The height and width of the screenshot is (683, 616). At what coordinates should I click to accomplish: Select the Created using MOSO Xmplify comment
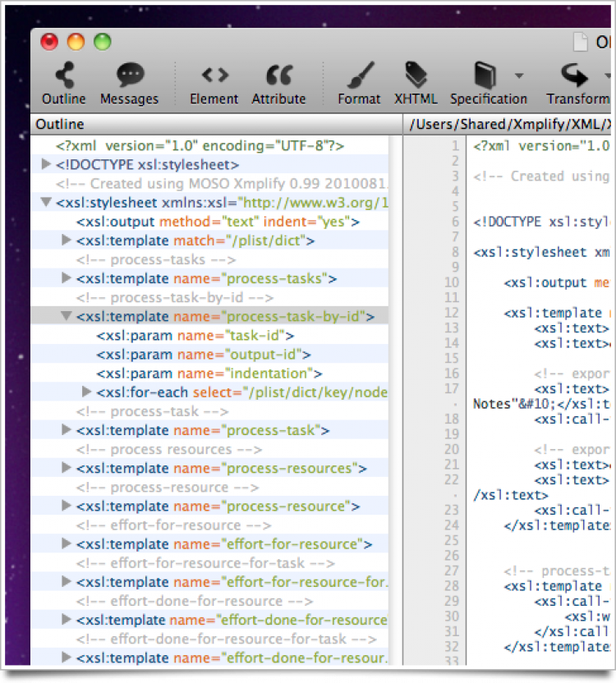pos(209,183)
